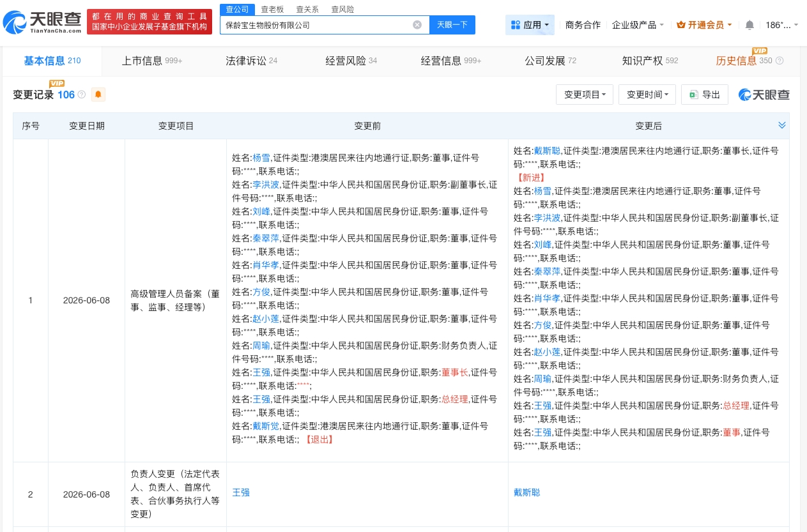
Task: Click the 天眼一下 search button
Action: [452, 25]
